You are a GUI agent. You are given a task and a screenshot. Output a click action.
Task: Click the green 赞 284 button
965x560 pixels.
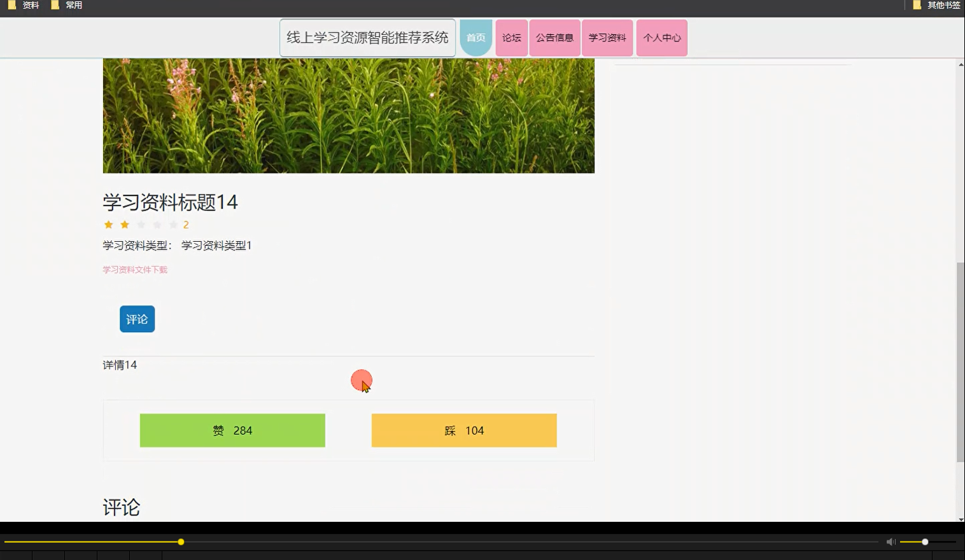click(x=232, y=430)
